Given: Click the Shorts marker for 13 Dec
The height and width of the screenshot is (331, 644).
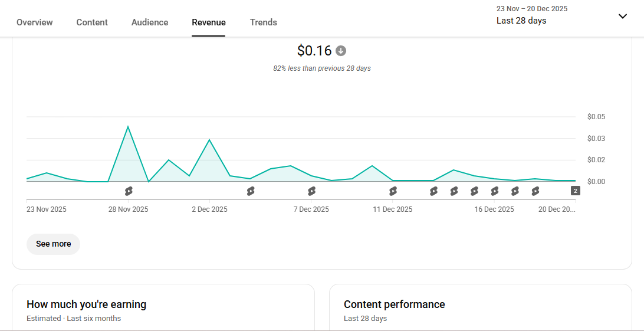Looking at the screenshot, I should coord(433,191).
